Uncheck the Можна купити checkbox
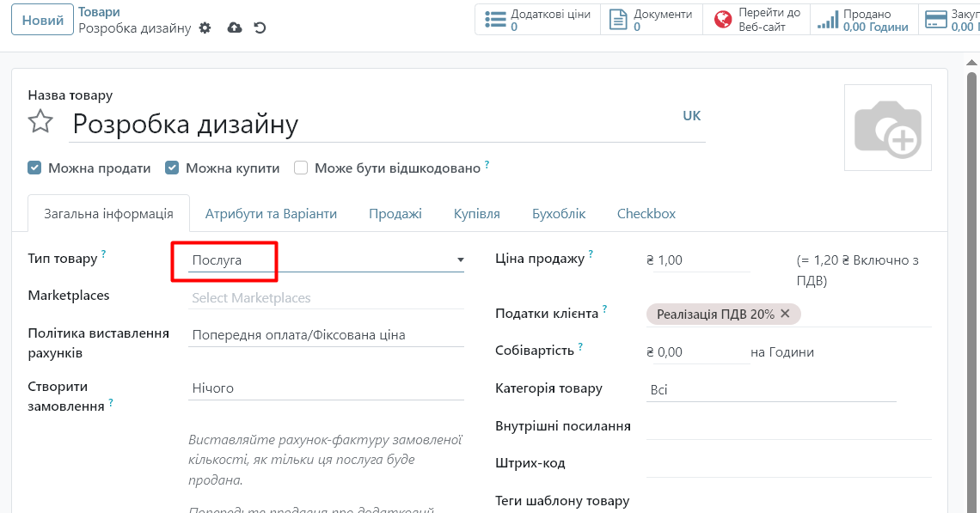980x513 pixels. coord(172,168)
